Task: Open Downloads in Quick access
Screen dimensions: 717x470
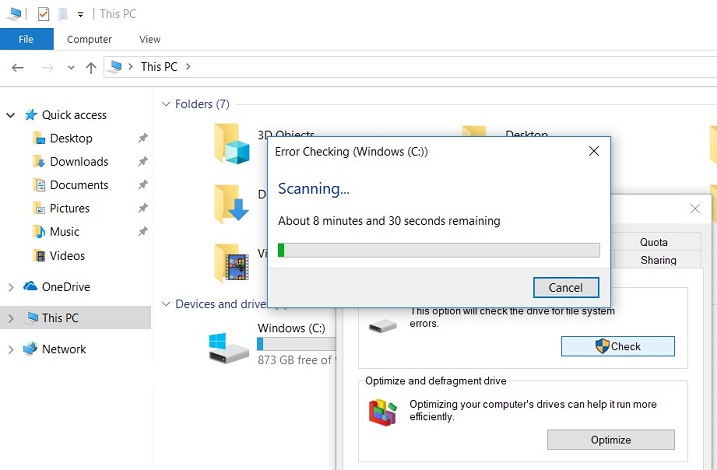Action: [x=79, y=161]
